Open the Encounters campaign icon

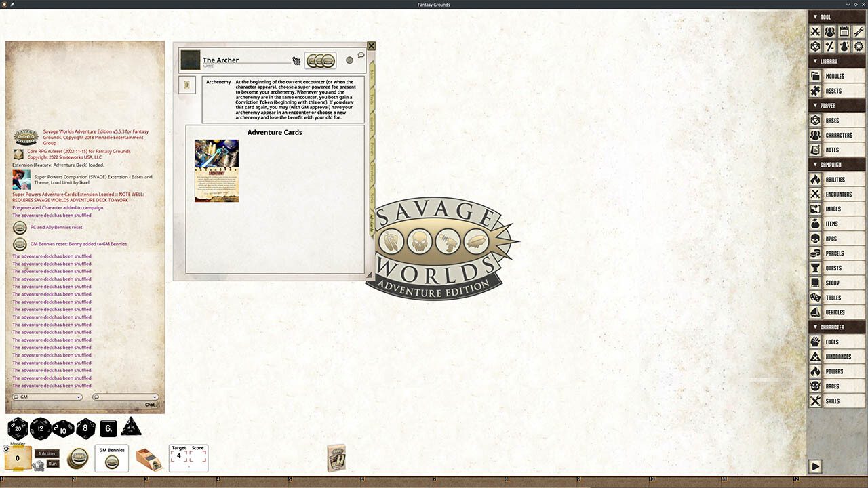[x=815, y=194]
